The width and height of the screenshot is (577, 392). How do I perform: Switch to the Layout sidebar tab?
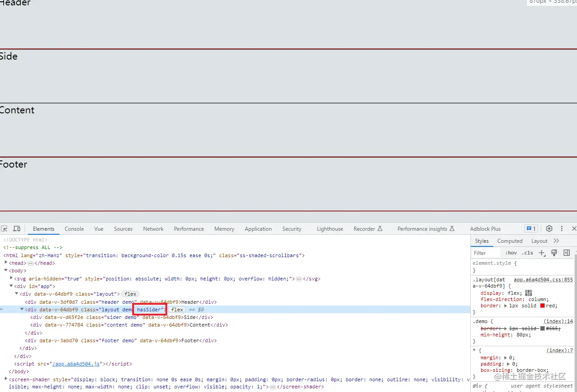[x=539, y=241]
